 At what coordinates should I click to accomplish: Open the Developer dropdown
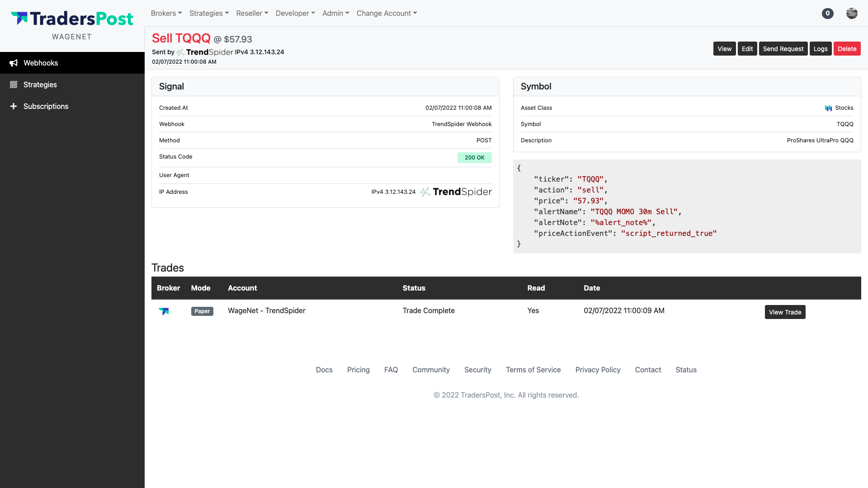[x=295, y=13]
